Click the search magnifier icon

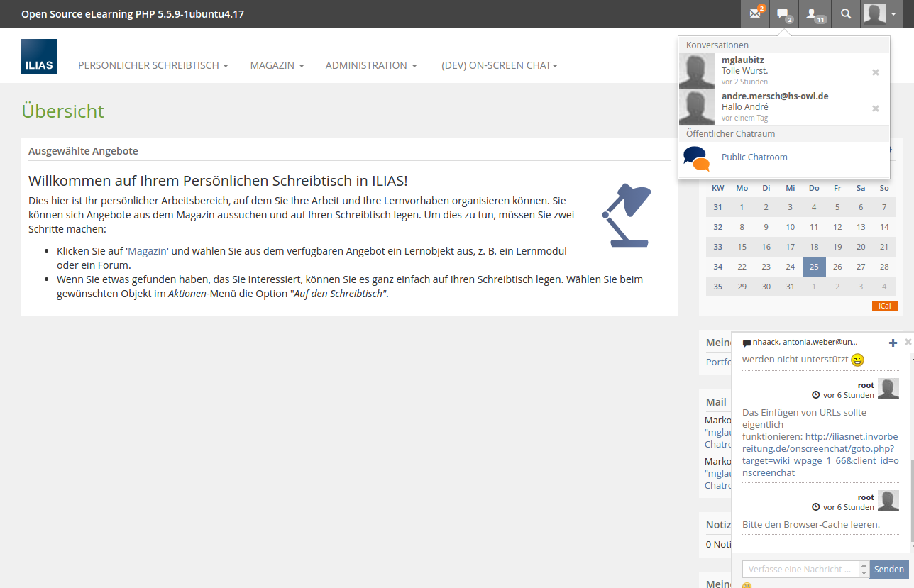[845, 14]
